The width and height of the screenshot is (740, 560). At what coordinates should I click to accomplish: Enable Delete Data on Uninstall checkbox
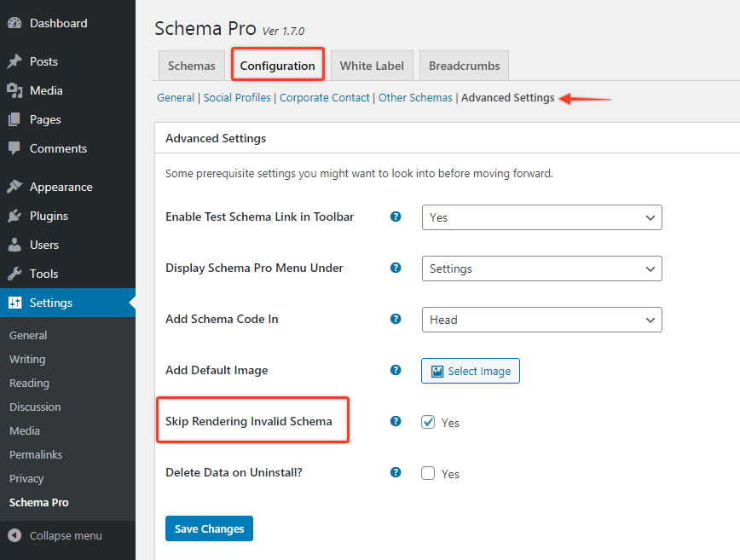pos(428,473)
